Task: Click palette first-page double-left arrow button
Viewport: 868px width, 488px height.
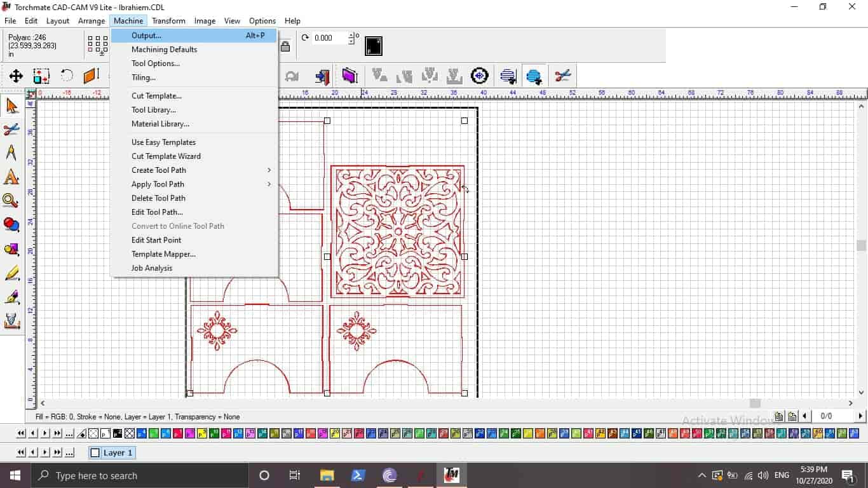Action: pos(21,433)
